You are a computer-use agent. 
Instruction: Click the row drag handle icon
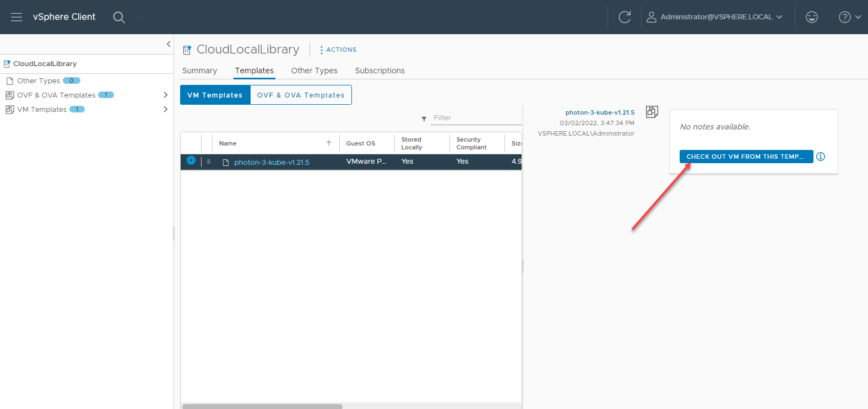209,162
